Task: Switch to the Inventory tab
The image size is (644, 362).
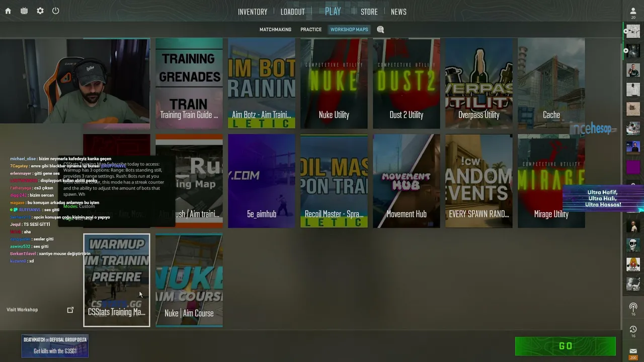Action: tap(253, 12)
